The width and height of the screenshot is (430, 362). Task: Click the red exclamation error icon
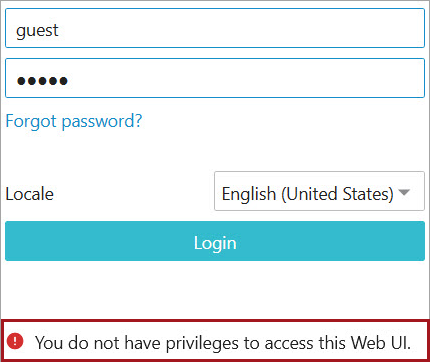click(x=15, y=341)
